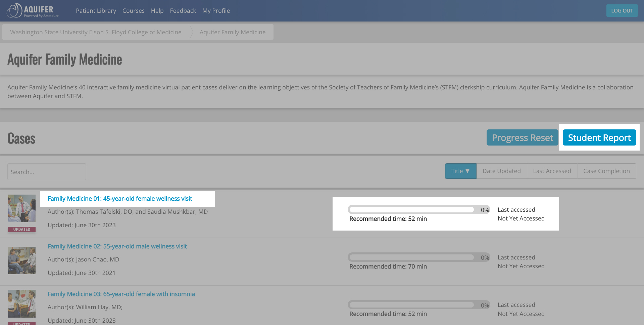Select Aquifer Family Medicine breadcrumb
Image resolution: width=644 pixels, height=325 pixels.
click(x=233, y=32)
